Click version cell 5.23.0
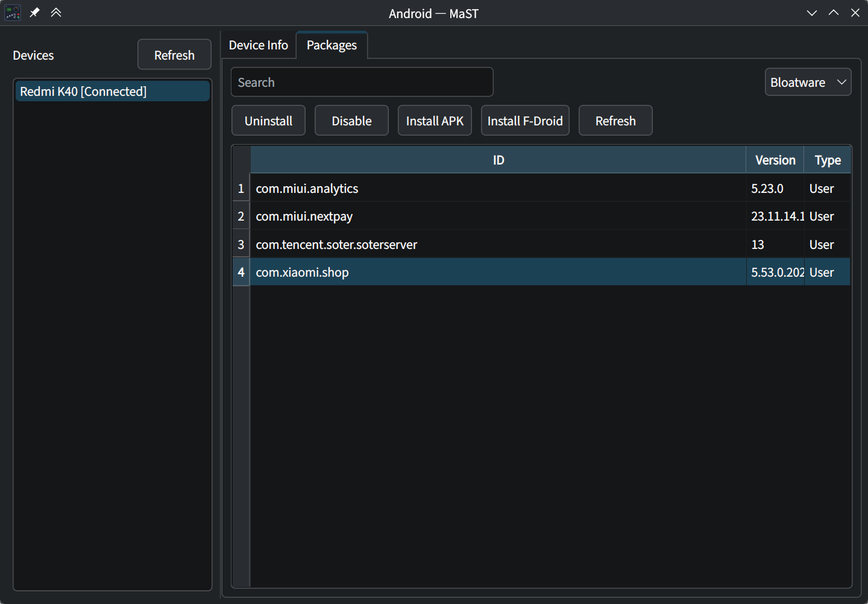868x604 pixels. pos(775,188)
